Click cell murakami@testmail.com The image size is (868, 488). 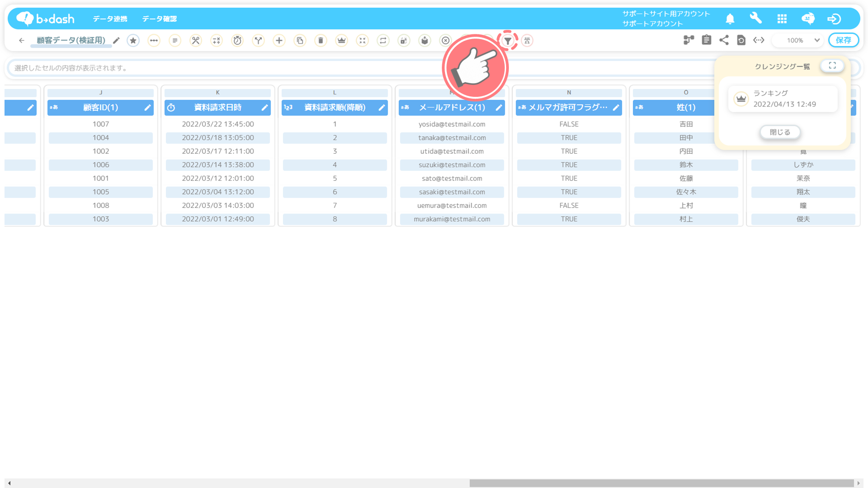[x=452, y=219]
